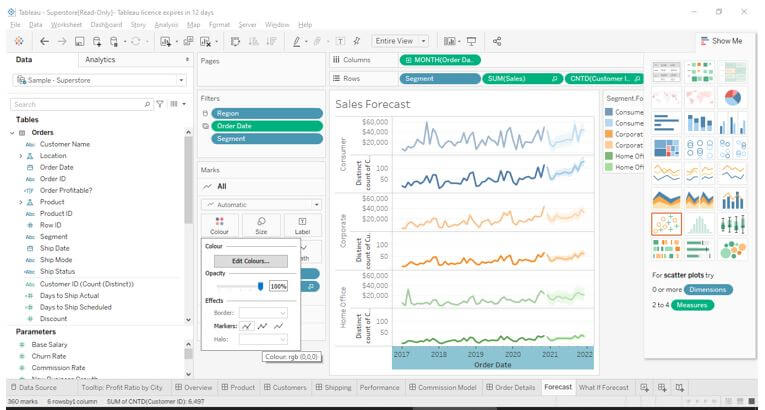Open the Halo effects dropdown
The height and width of the screenshot is (410, 765).
[x=263, y=339]
